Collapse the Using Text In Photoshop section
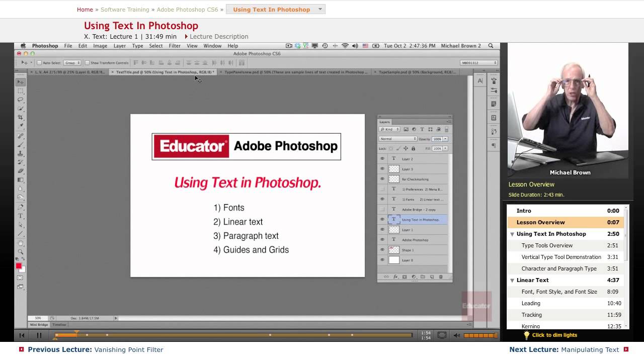The width and height of the screenshot is (644, 362). [x=512, y=234]
